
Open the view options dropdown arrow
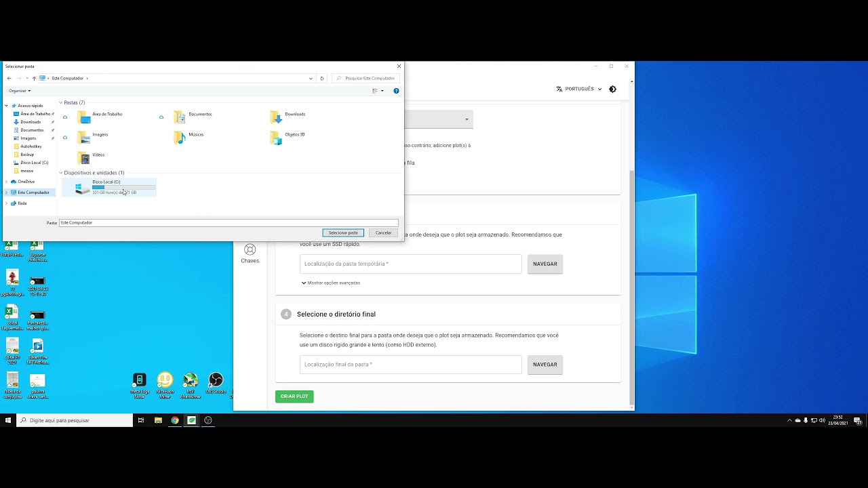(382, 91)
